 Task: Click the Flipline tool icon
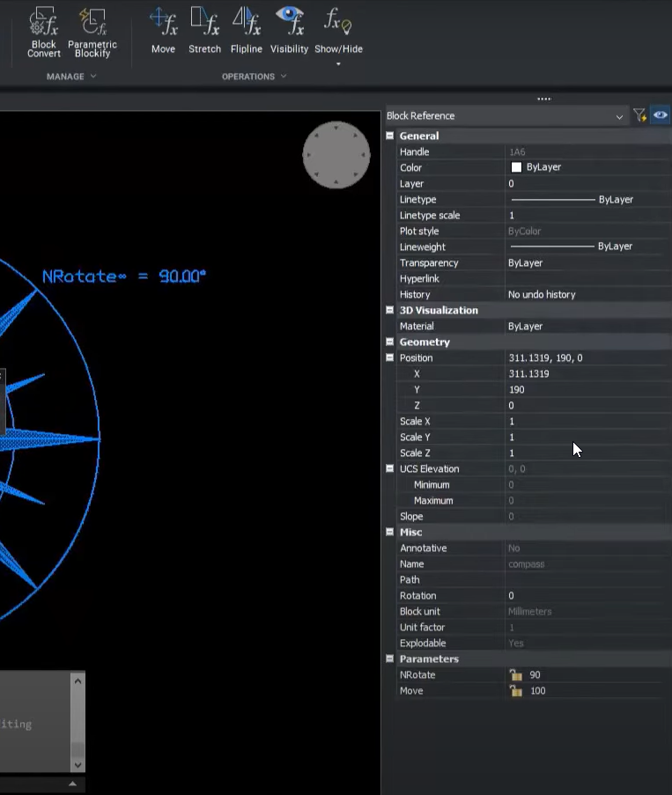(x=246, y=21)
